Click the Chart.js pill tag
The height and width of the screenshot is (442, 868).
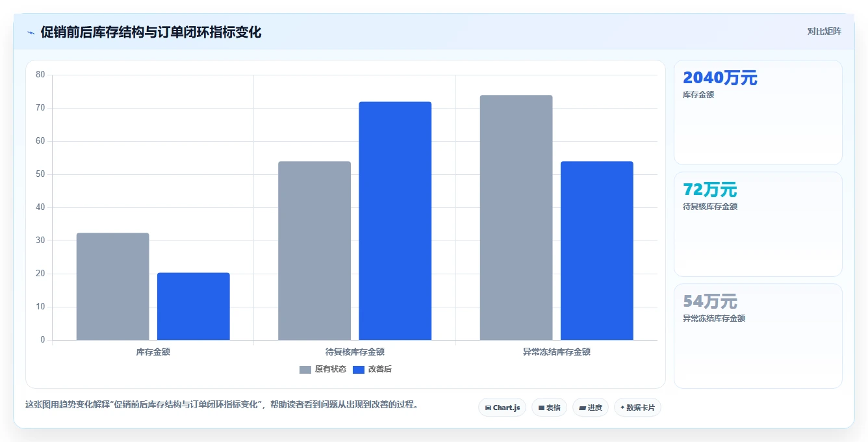coord(502,408)
